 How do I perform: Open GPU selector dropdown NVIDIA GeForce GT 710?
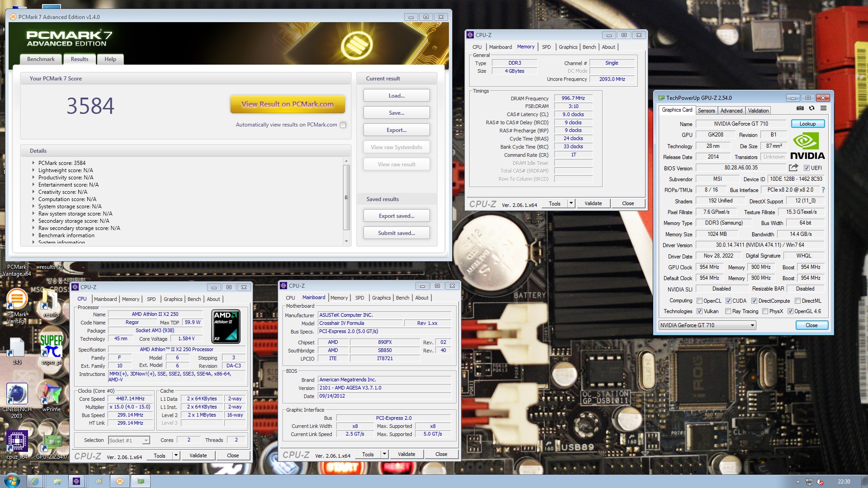707,325
